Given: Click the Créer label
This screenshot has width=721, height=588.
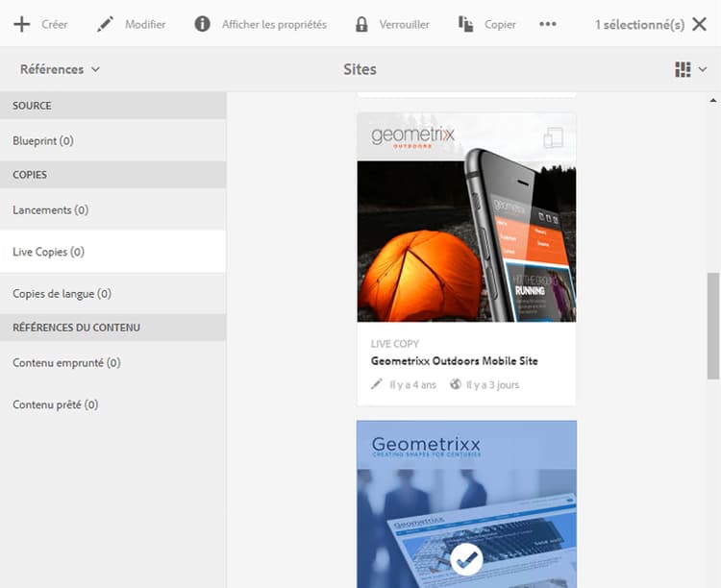Looking at the screenshot, I should pyautogui.click(x=54, y=24).
